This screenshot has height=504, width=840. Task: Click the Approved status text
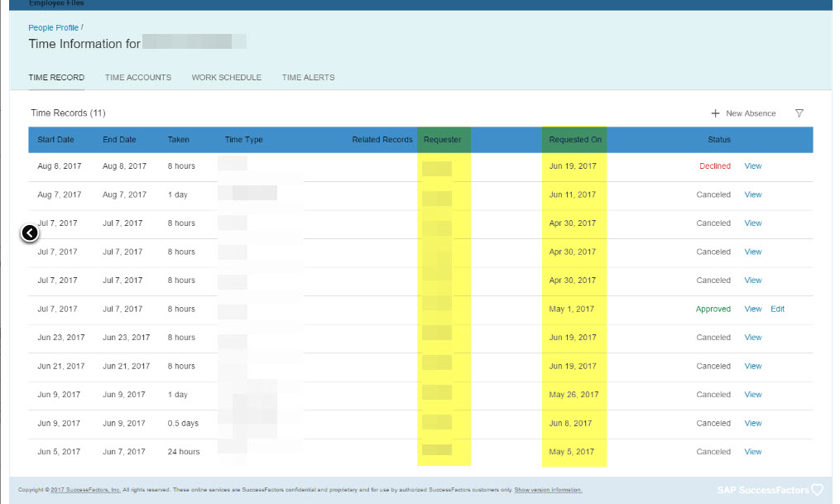point(713,309)
